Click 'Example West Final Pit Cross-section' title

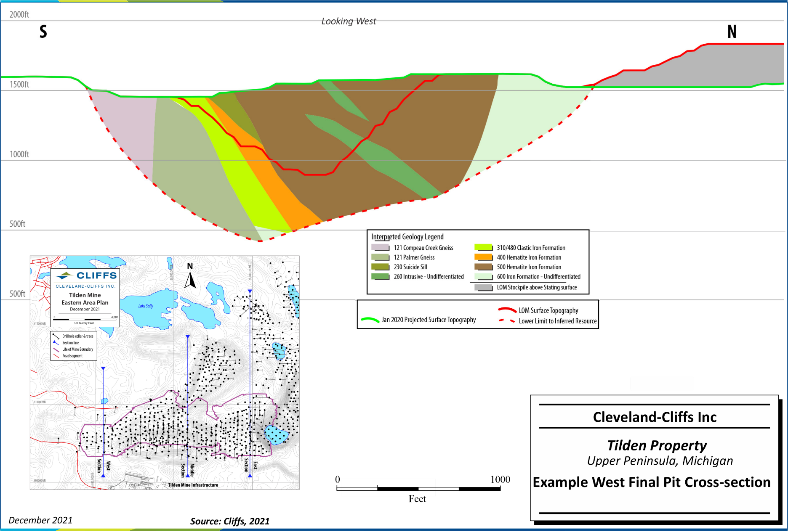coord(652,482)
